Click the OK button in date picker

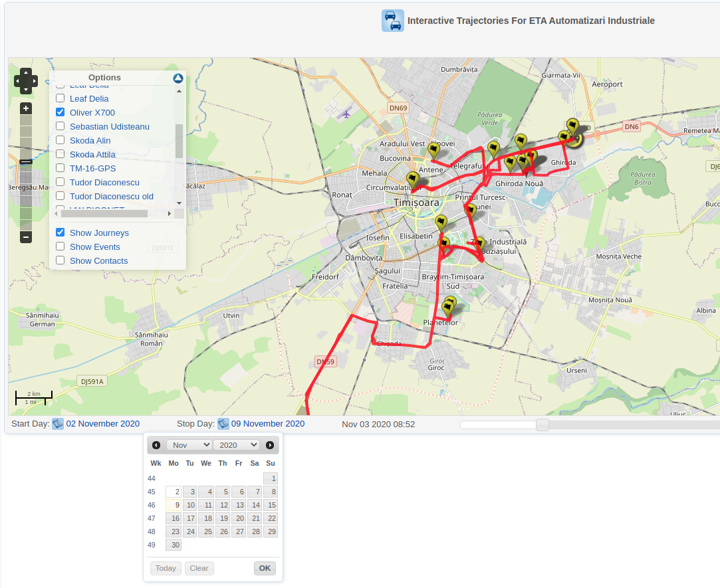265,568
